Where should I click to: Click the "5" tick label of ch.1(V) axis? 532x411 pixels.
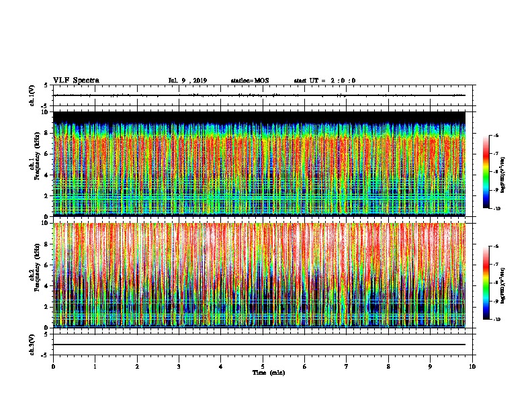pos(46,85)
